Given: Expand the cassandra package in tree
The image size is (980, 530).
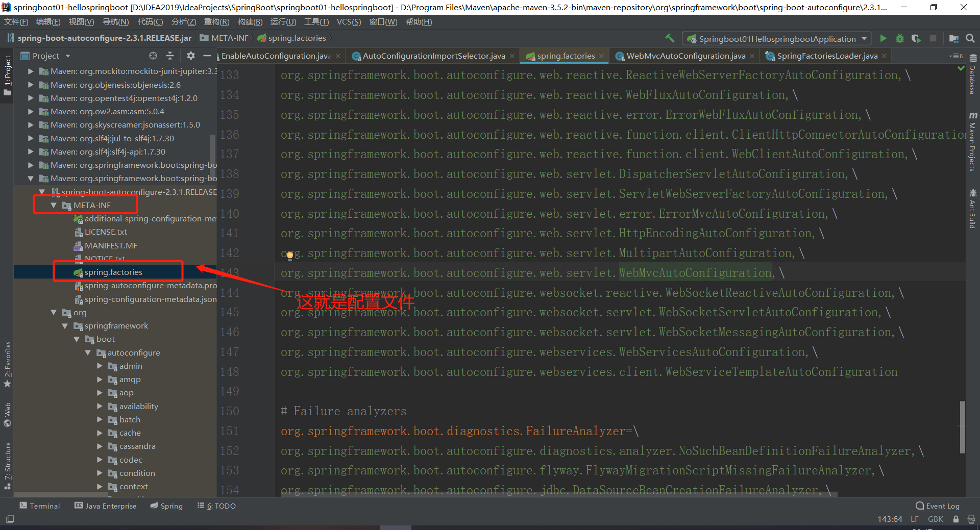Looking at the screenshot, I should pos(100,446).
